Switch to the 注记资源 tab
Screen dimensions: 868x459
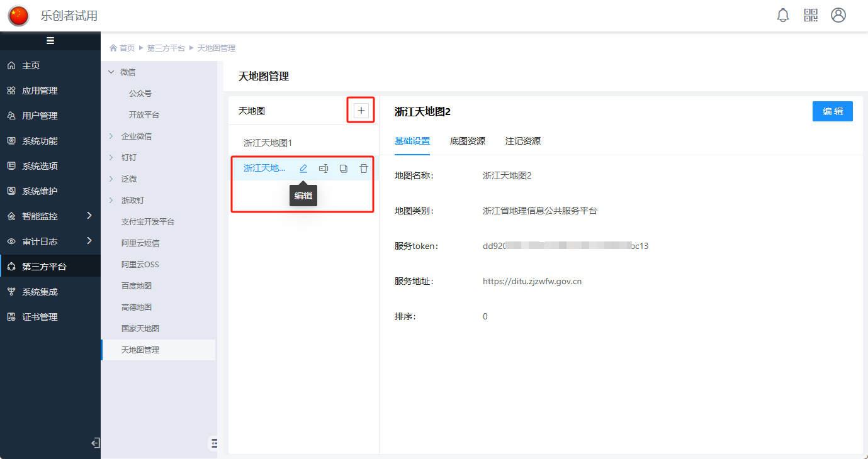pyautogui.click(x=523, y=141)
